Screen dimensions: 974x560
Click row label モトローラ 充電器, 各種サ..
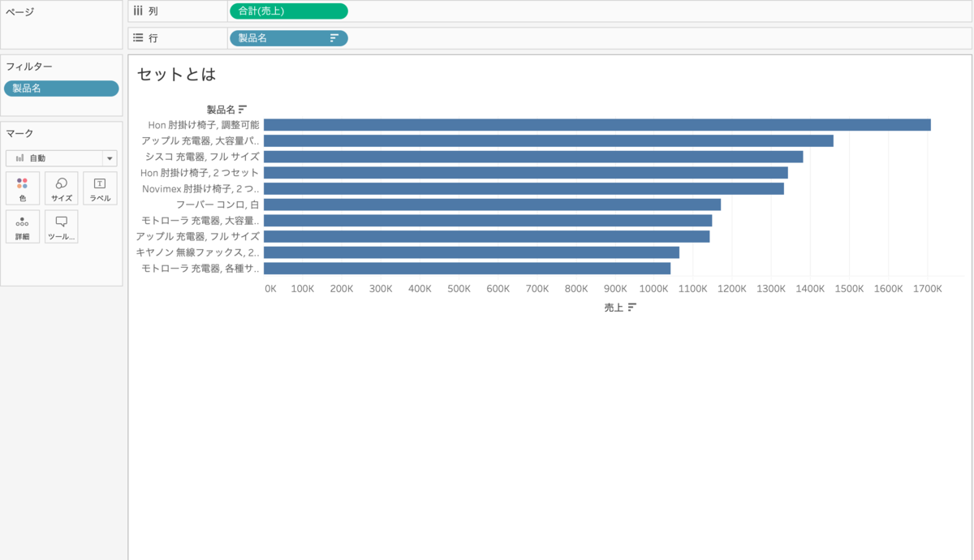click(x=200, y=268)
